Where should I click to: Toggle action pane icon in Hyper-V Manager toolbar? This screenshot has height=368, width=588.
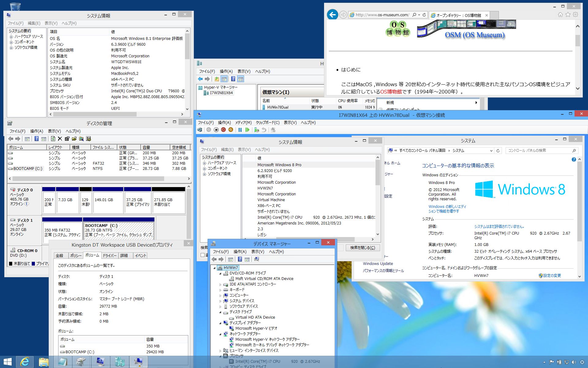click(241, 79)
